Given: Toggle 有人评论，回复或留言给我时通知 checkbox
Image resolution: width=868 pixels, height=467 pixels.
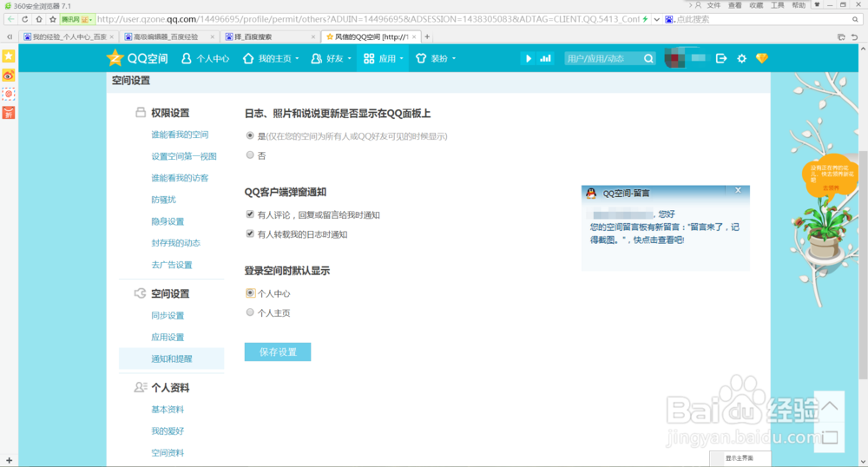Looking at the screenshot, I should click(250, 214).
